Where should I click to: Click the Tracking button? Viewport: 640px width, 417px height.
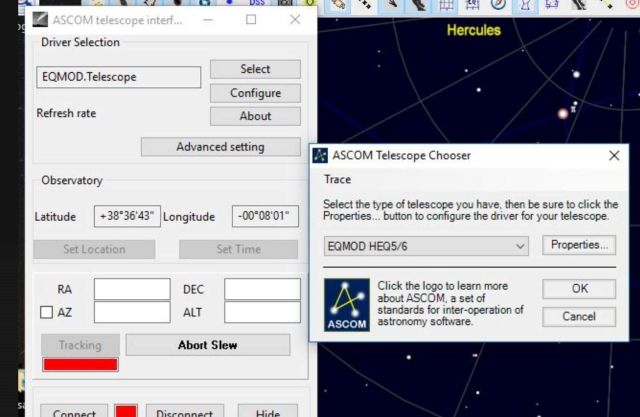click(x=80, y=345)
